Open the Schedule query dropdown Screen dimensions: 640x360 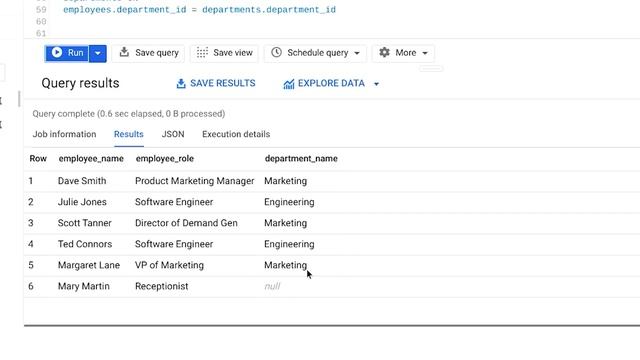tap(315, 53)
